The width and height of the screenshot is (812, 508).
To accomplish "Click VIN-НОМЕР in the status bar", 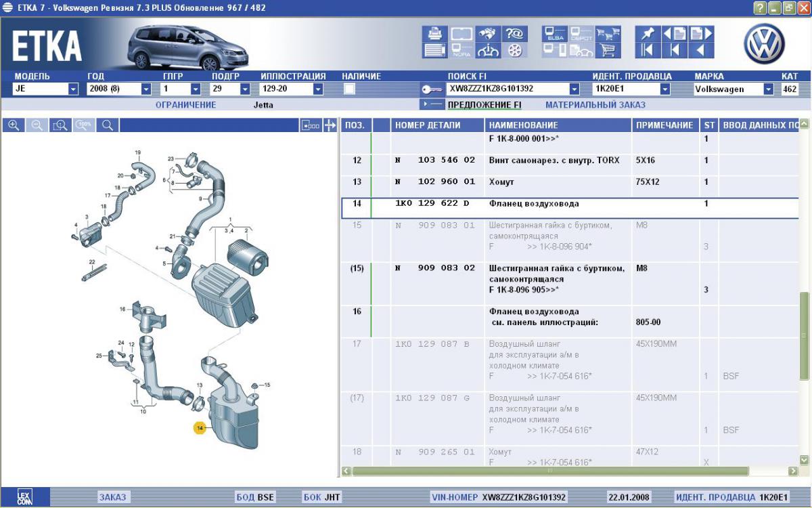I will click(455, 497).
